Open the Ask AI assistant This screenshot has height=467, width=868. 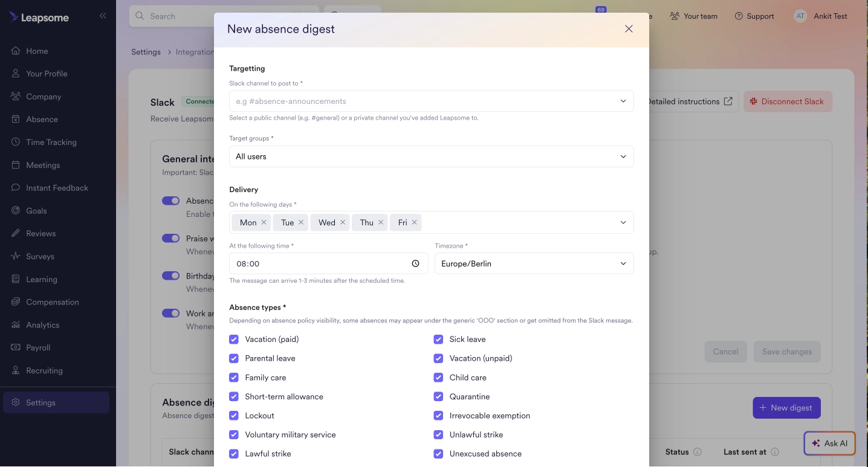(x=829, y=443)
